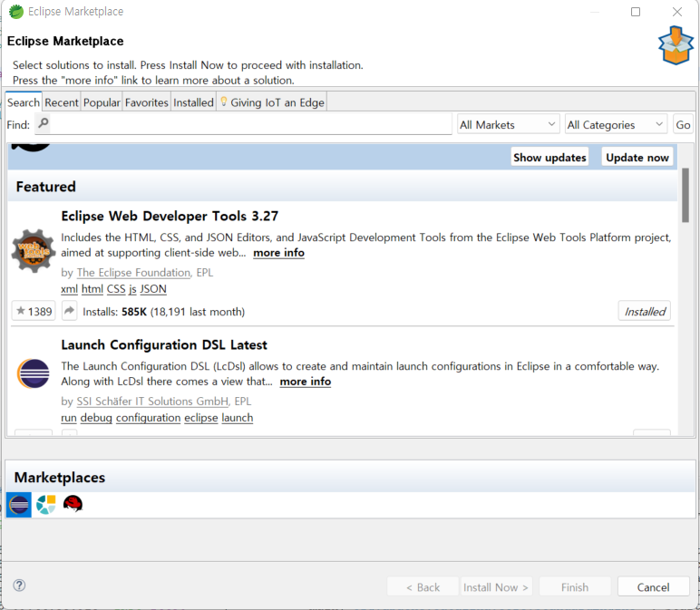Screen dimensions: 700x610
Task: Click the CSS tag link
Action: [x=116, y=289]
